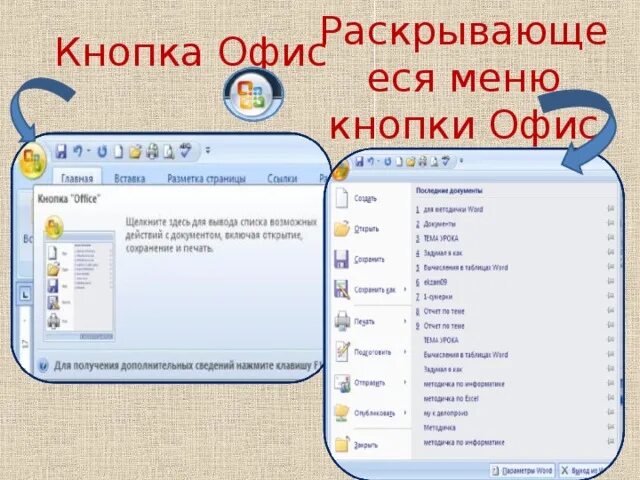Select 'Сохранить как' label in Office menu
The height and width of the screenshot is (480, 640).
click(375, 290)
